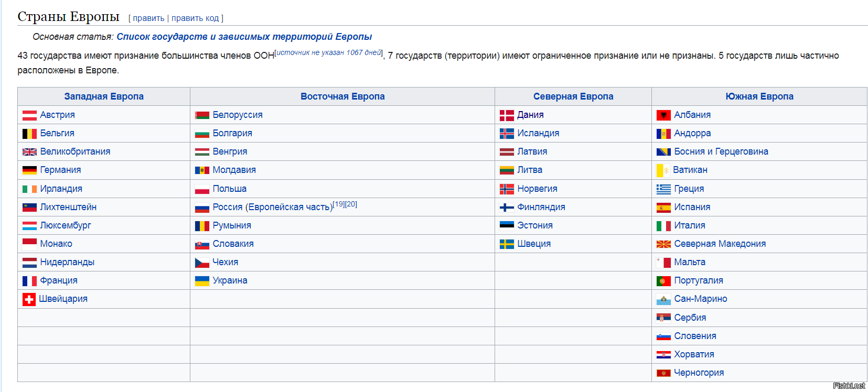
Task: Click the Greece flag icon
Action: click(x=663, y=189)
